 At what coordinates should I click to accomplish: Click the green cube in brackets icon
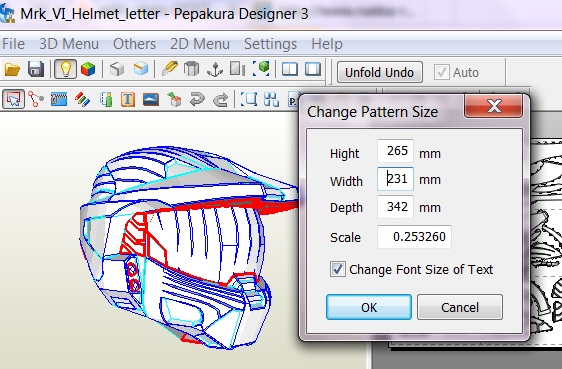tap(261, 68)
